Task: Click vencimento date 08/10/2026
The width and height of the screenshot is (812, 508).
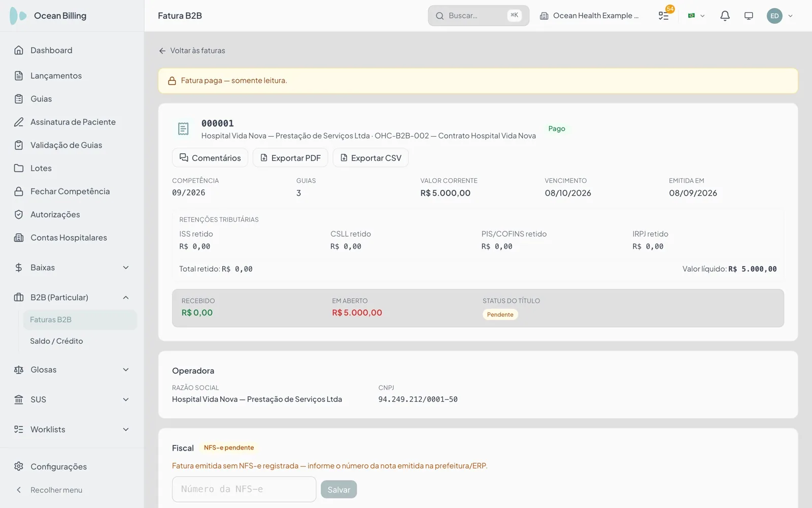Action: tap(568, 193)
